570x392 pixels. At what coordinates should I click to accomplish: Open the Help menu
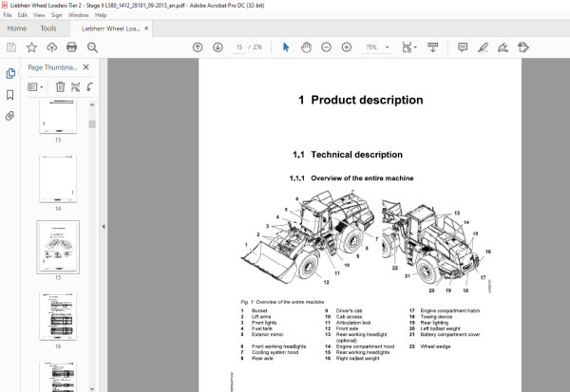point(101,15)
